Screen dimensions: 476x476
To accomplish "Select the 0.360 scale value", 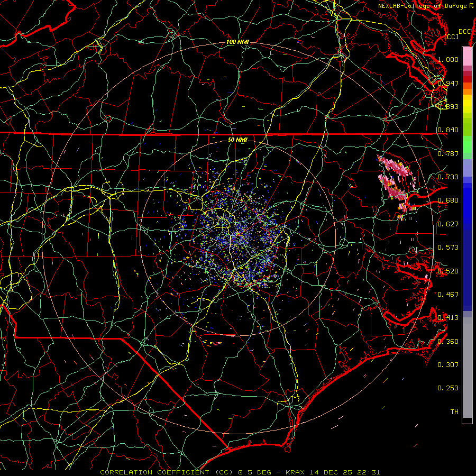I will (448, 341).
